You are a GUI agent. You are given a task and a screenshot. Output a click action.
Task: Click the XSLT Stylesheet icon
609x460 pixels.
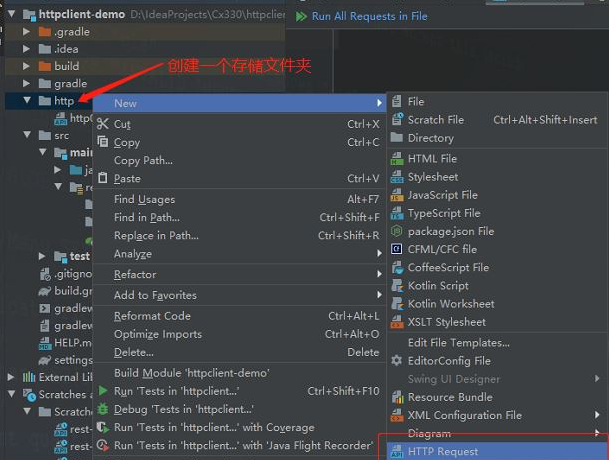[397, 322]
